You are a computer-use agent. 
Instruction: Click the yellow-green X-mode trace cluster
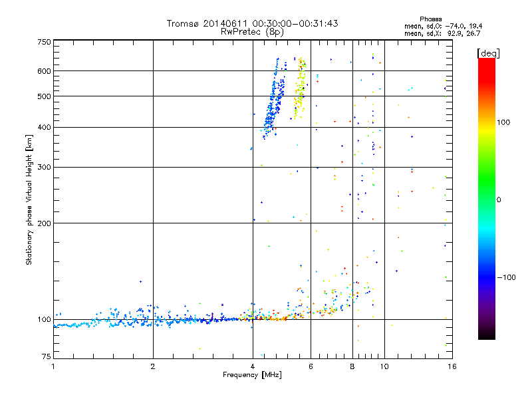click(x=300, y=88)
